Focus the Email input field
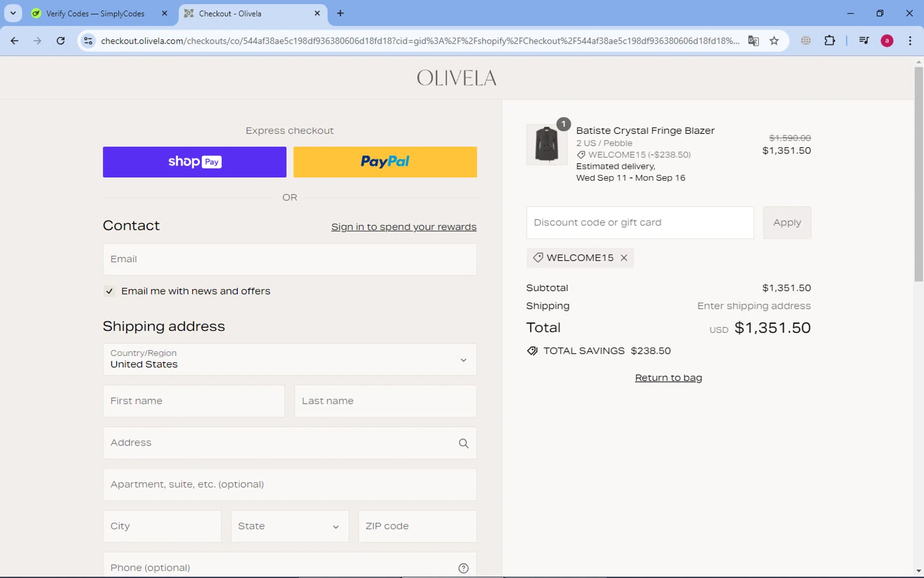The height and width of the screenshot is (578, 924). pyautogui.click(x=290, y=259)
